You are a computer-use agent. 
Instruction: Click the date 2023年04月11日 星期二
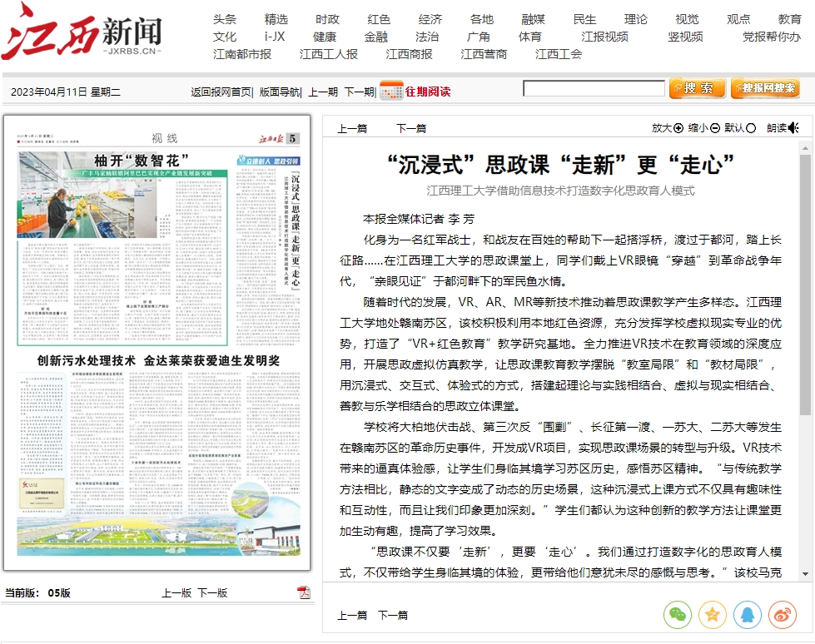point(66,92)
